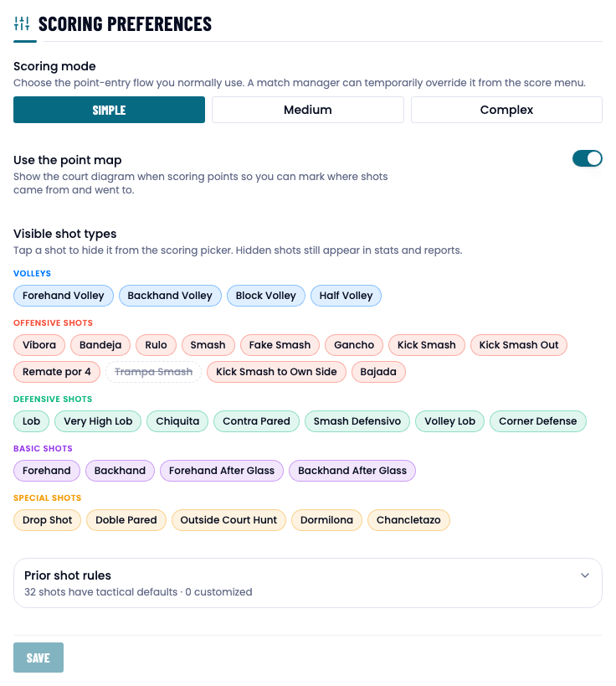Toggle the Lob chip

tap(32, 421)
